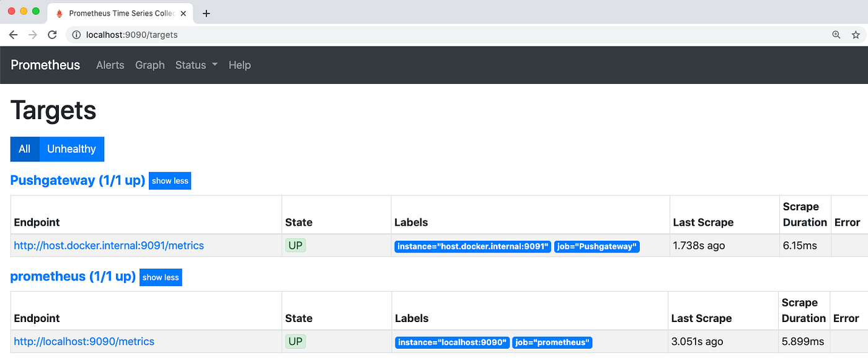868x358 pixels.
Task: Click the job="prometheus" label badge
Action: [552, 342]
